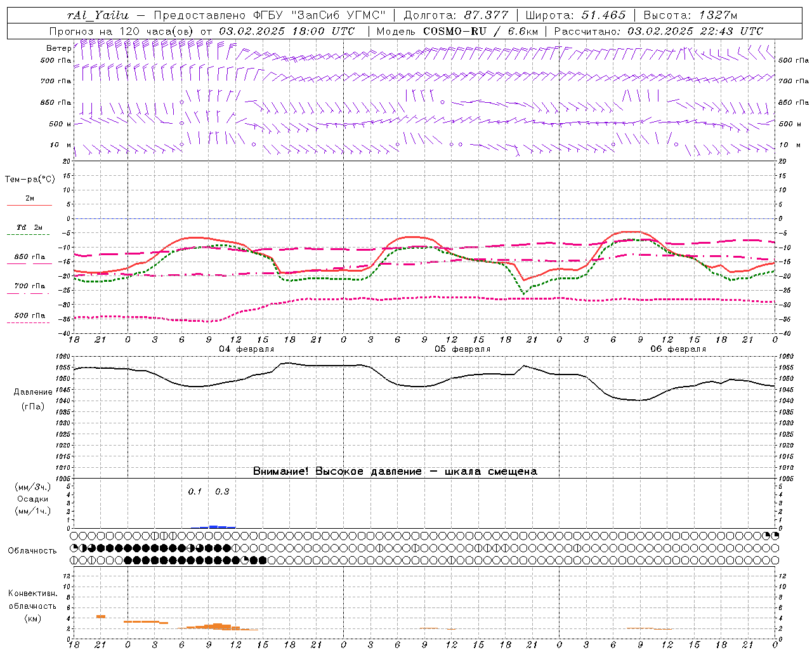Click the 0.3 precipitation value
The image size is (812, 650).
[x=222, y=491]
